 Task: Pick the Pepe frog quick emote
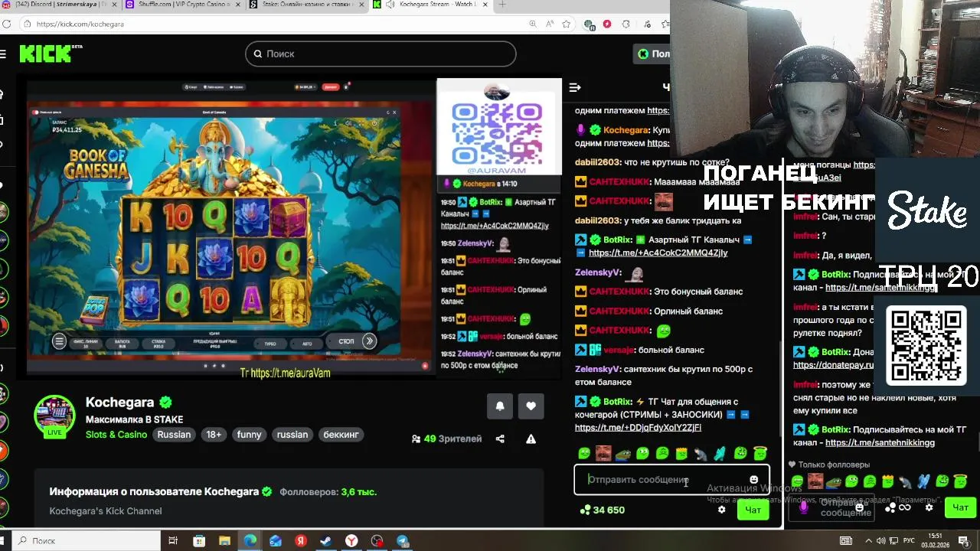click(622, 454)
